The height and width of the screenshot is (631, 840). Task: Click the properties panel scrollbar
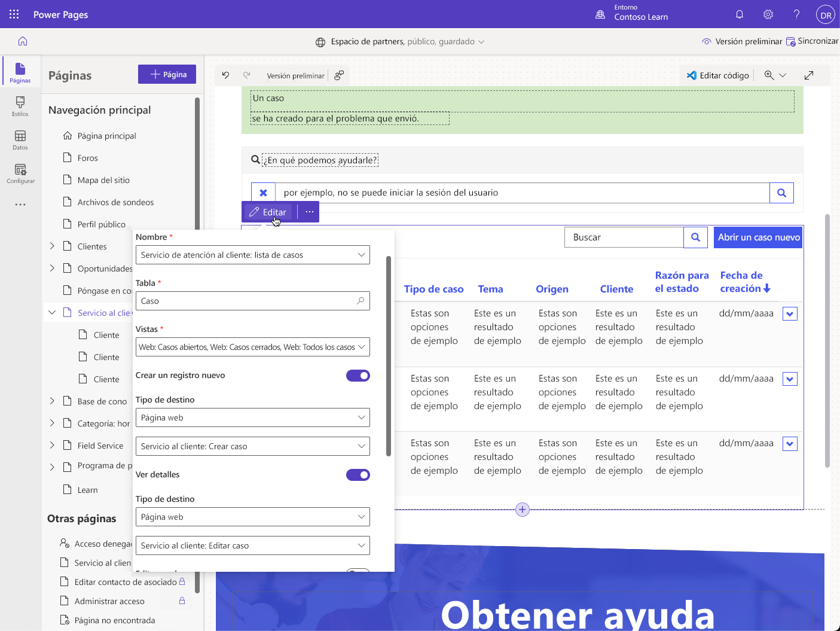pyautogui.click(x=389, y=356)
